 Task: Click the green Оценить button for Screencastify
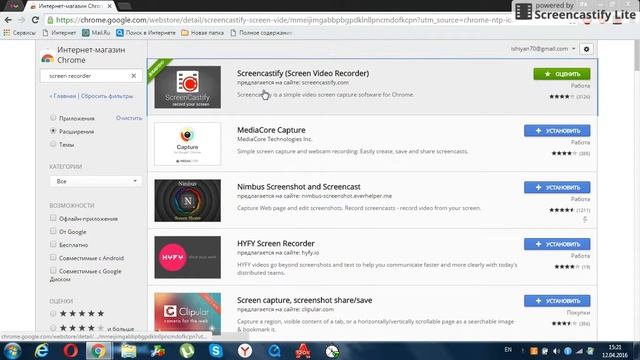[x=562, y=74]
